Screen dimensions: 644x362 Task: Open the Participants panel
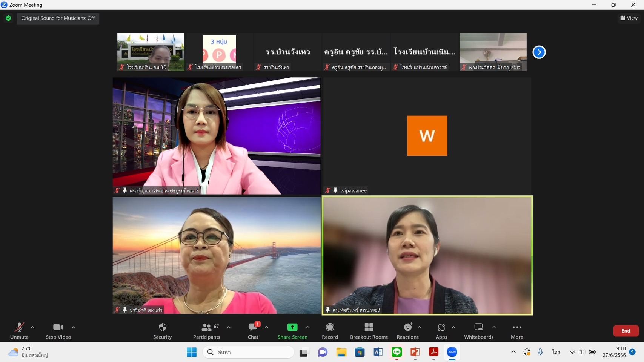[206, 331]
